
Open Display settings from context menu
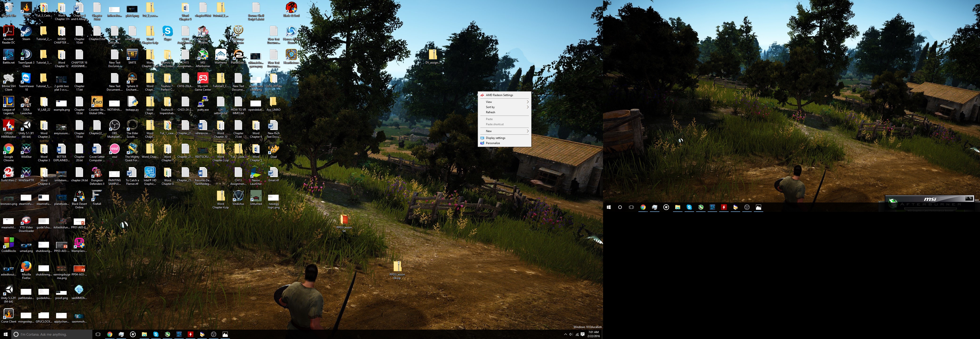495,138
